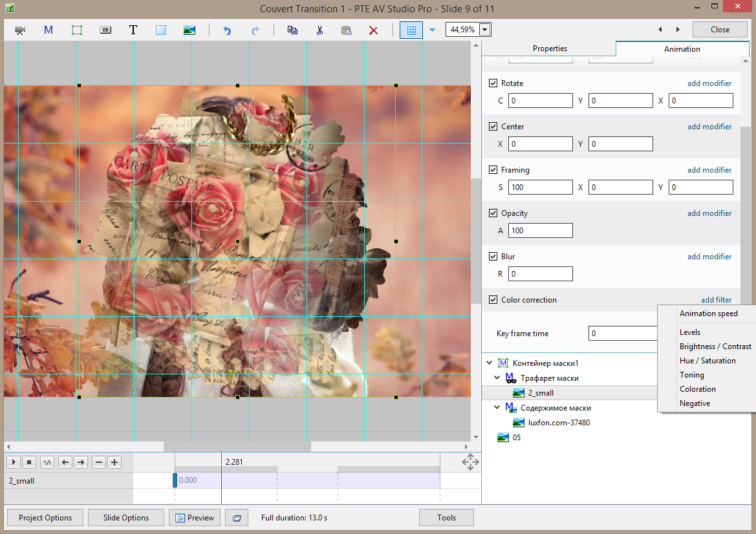Click the blue keyframe marker at 0.000
Image resolution: width=756 pixels, height=534 pixels.
click(x=175, y=480)
